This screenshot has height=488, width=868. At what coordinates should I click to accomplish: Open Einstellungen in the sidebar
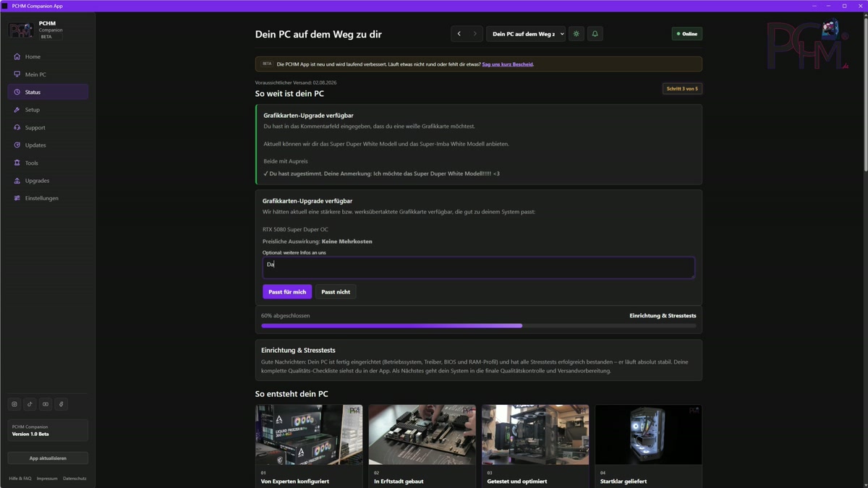(x=48, y=198)
